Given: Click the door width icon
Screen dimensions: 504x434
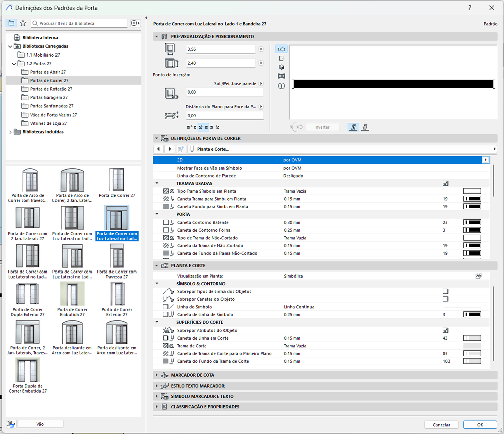Looking at the screenshot, I should pos(170,49).
